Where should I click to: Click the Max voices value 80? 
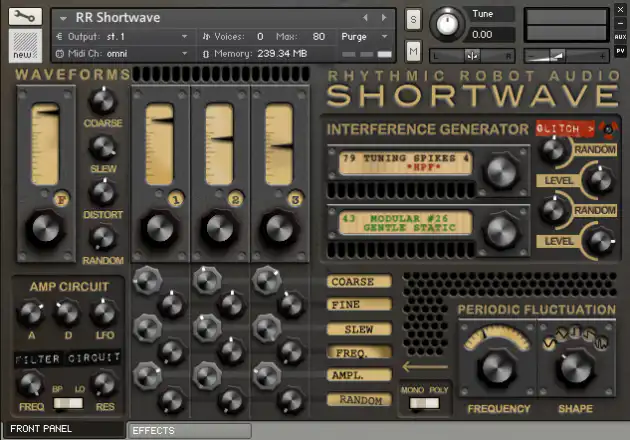click(319, 37)
